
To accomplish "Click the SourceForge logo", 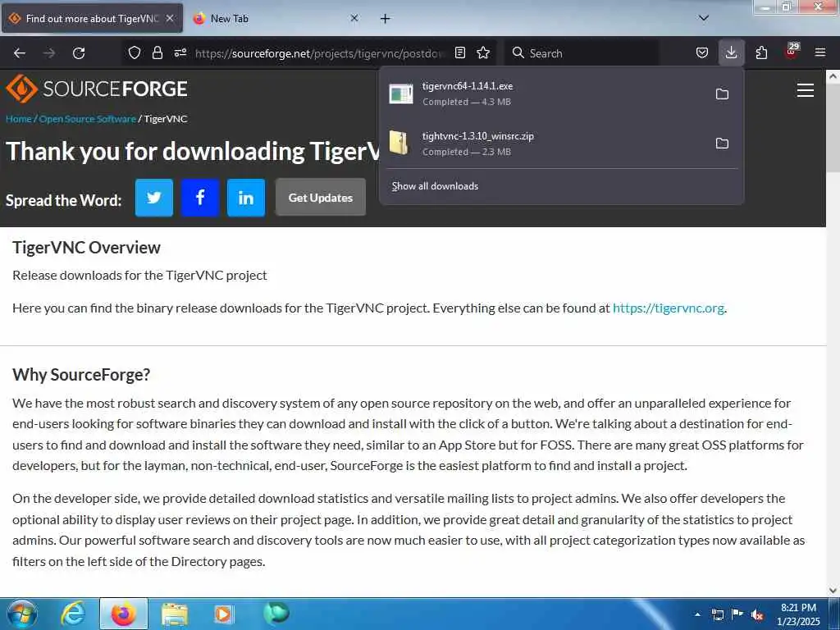I will tap(97, 89).
